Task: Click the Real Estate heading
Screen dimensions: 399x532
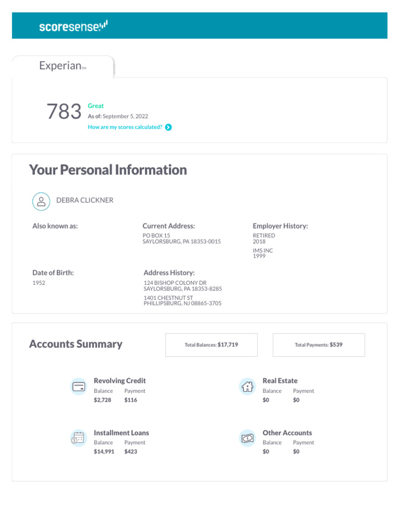Action: (280, 381)
